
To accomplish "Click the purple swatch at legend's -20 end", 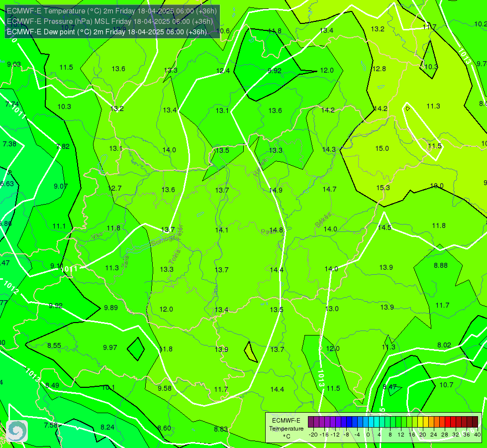I will pos(311,422).
